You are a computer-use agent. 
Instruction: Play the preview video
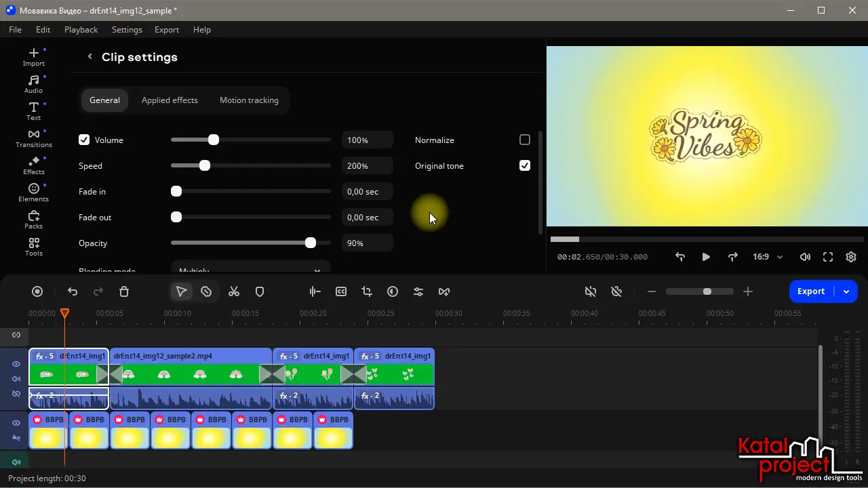click(706, 257)
